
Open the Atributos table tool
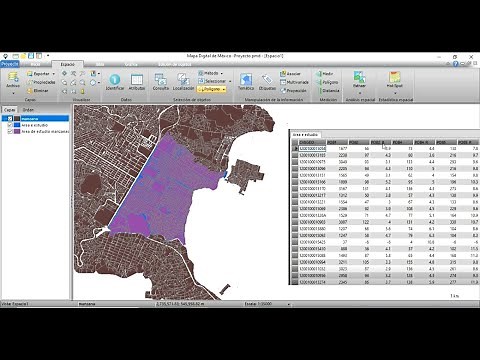click(137, 82)
